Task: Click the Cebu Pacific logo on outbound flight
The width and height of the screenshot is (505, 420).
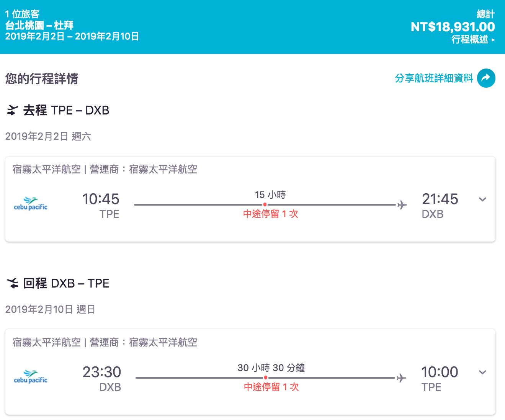Action: pyautogui.click(x=31, y=204)
